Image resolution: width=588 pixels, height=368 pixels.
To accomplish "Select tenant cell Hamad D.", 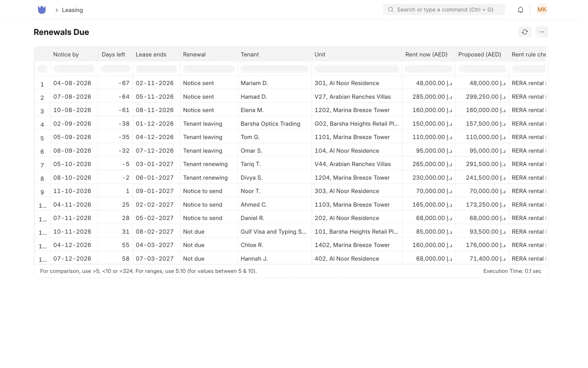I will tap(275, 97).
